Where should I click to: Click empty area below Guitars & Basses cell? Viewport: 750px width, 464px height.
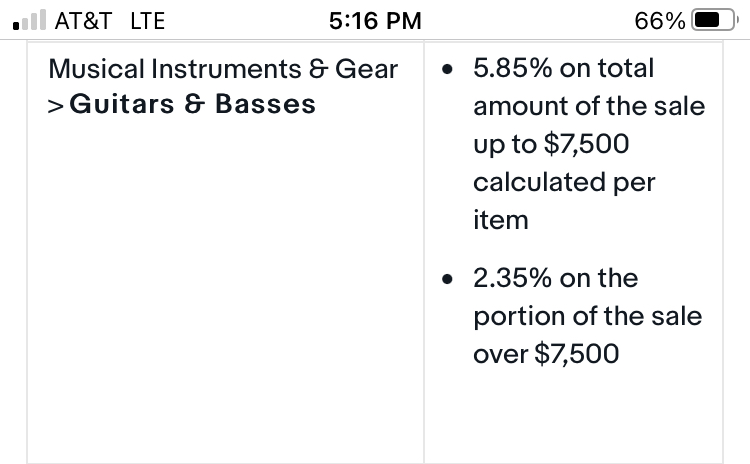point(225,287)
